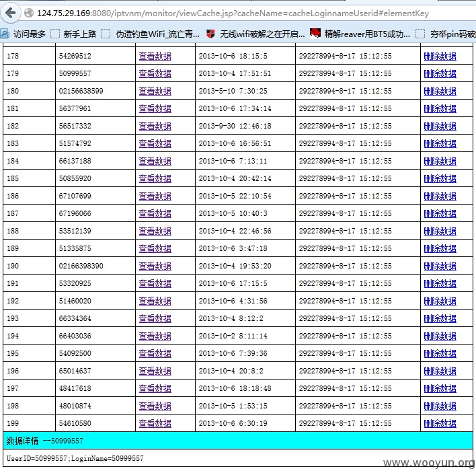Open 查看数据 for 56377961

[155, 108]
